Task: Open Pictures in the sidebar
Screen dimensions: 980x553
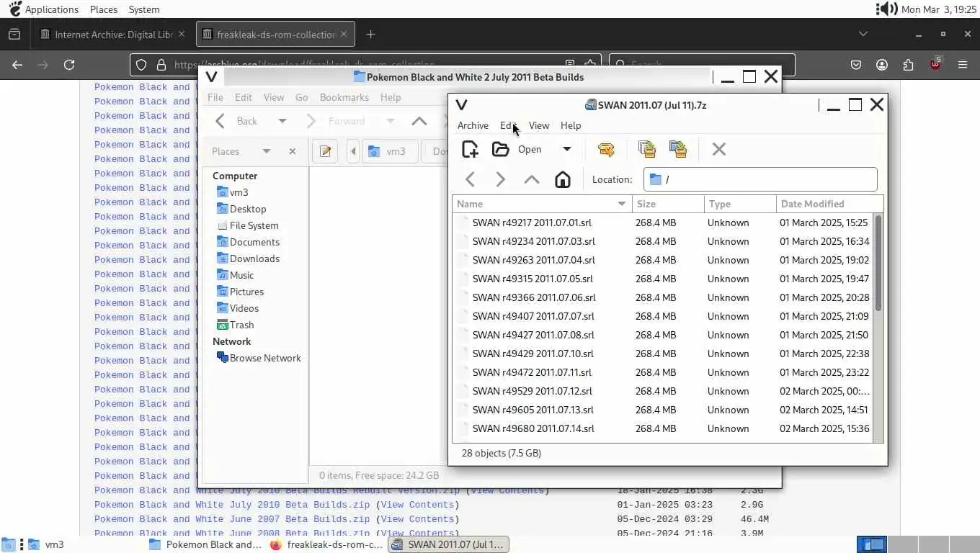Action: tap(240, 292)
